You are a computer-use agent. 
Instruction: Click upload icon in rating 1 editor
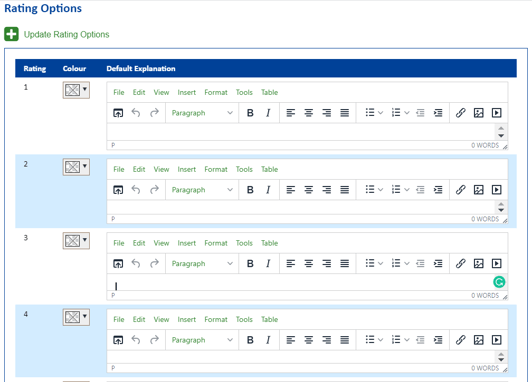(118, 113)
